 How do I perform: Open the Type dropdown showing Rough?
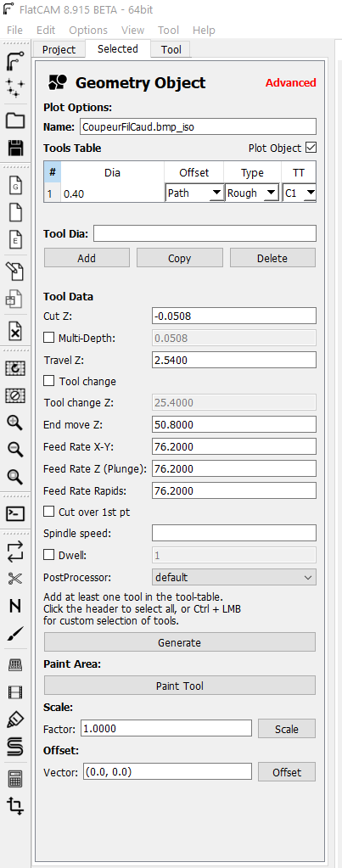tap(252, 193)
